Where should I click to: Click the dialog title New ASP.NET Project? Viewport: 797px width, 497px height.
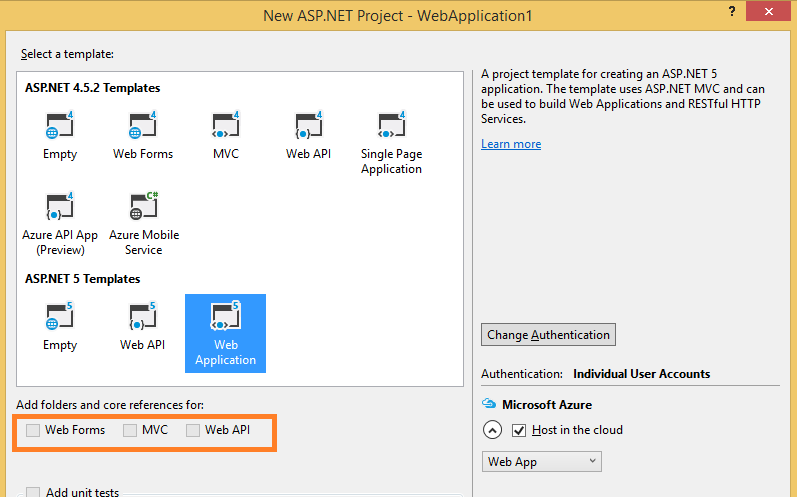click(x=397, y=16)
